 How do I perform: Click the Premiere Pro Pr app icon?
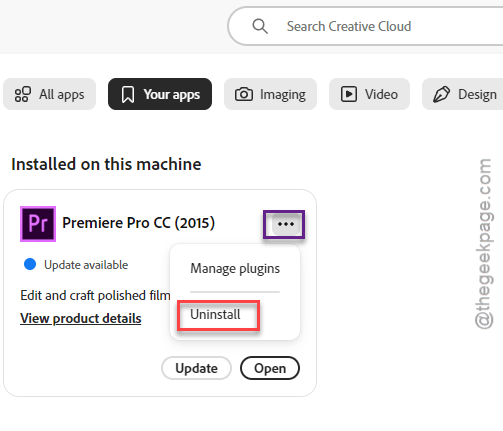[x=38, y=224]
